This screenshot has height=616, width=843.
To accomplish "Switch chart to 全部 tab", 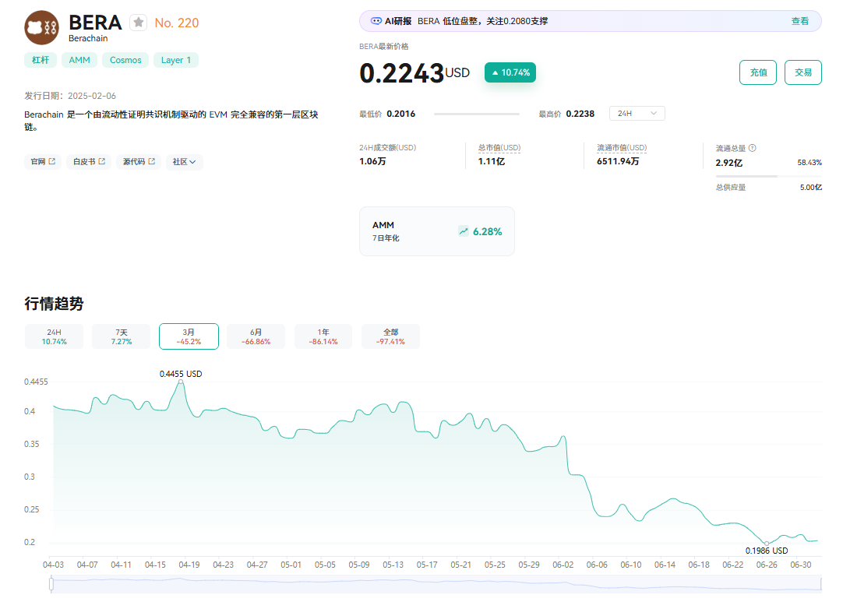I will tap(390, 336).
